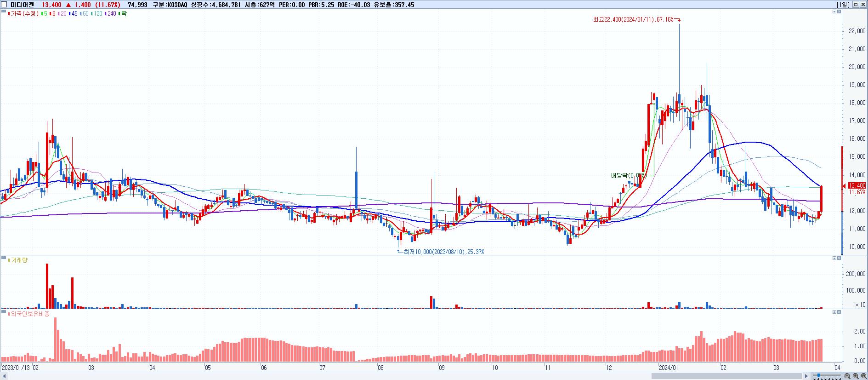Viewport: 868px width, 380px height.
Task: Click the (11.67%) change percentage in header
Action: click(108, 4)
